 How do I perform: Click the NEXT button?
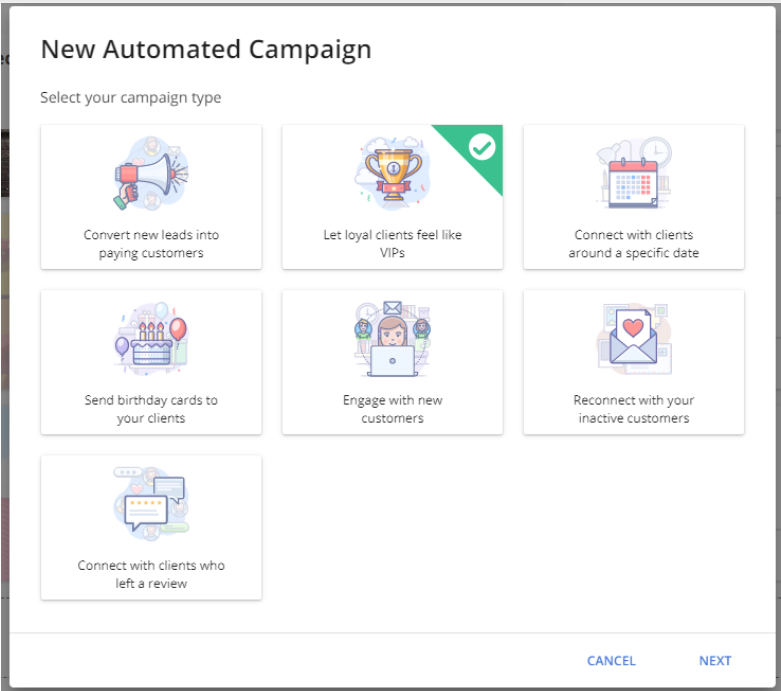pos(715,661)
